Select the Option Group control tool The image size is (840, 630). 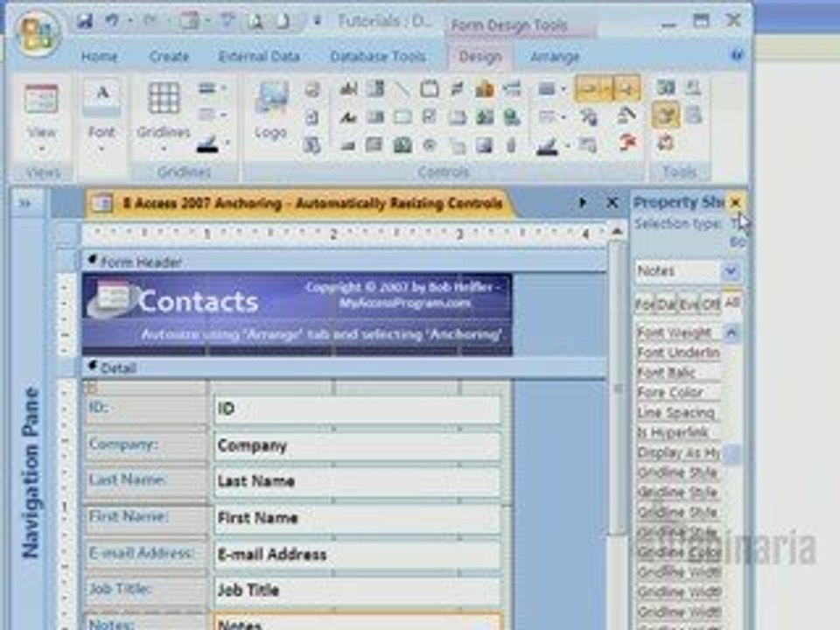[x=430, y=89]
